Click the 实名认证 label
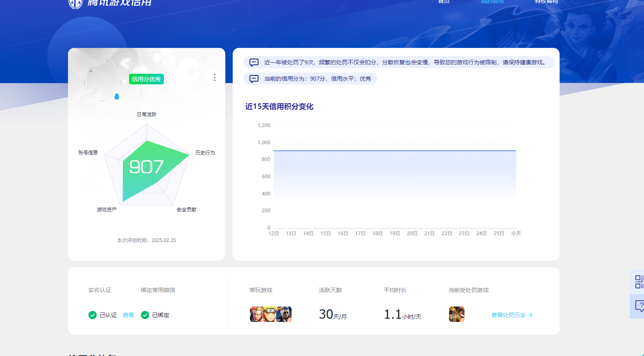Image resolution: width=644 pixels, height=356 pixels. pyautogui.click(x=100, y=290)
